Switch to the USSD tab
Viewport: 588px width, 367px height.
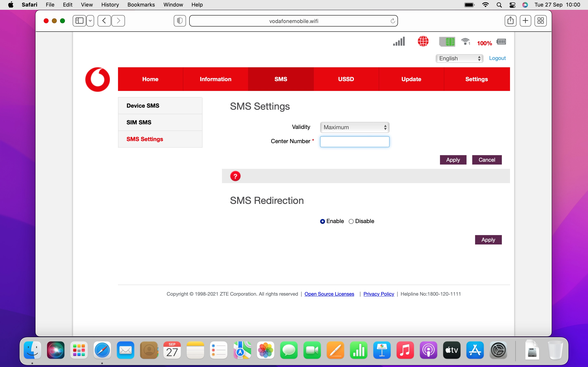[346, 79]
